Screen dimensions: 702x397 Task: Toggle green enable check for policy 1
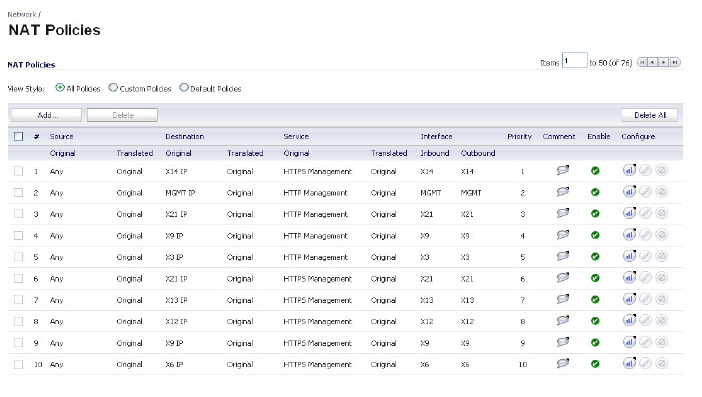(x=595, y=171)
